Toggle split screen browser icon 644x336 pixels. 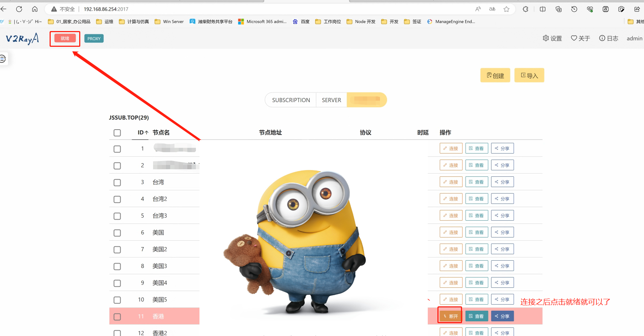click(x=543, y=9)
